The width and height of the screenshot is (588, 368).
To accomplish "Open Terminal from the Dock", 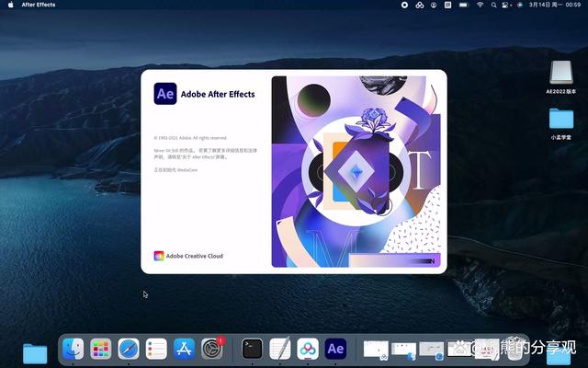I will pos(253,349).
